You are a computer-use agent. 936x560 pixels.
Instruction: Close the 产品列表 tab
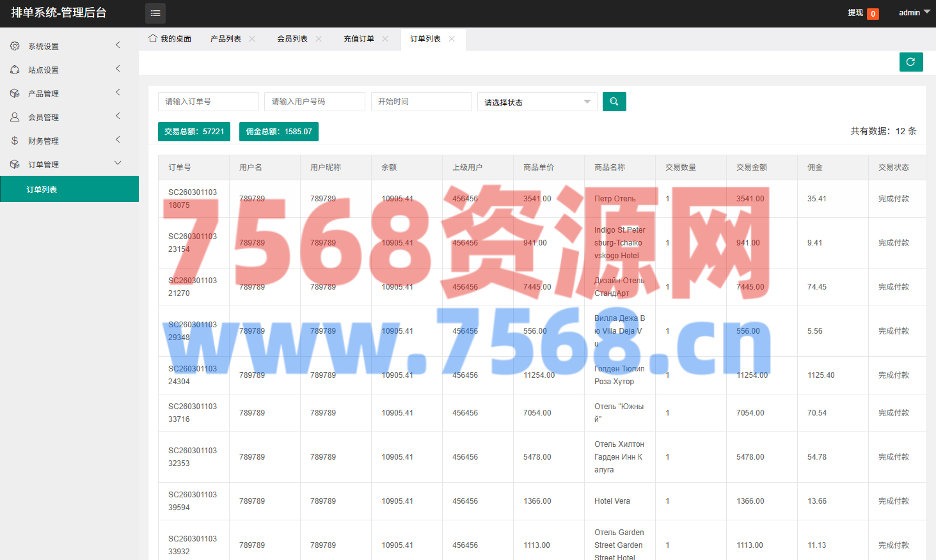252,39
